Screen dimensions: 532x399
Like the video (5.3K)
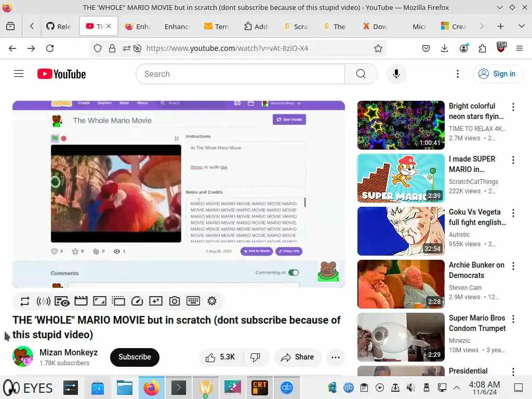click(x=220, y=357)
